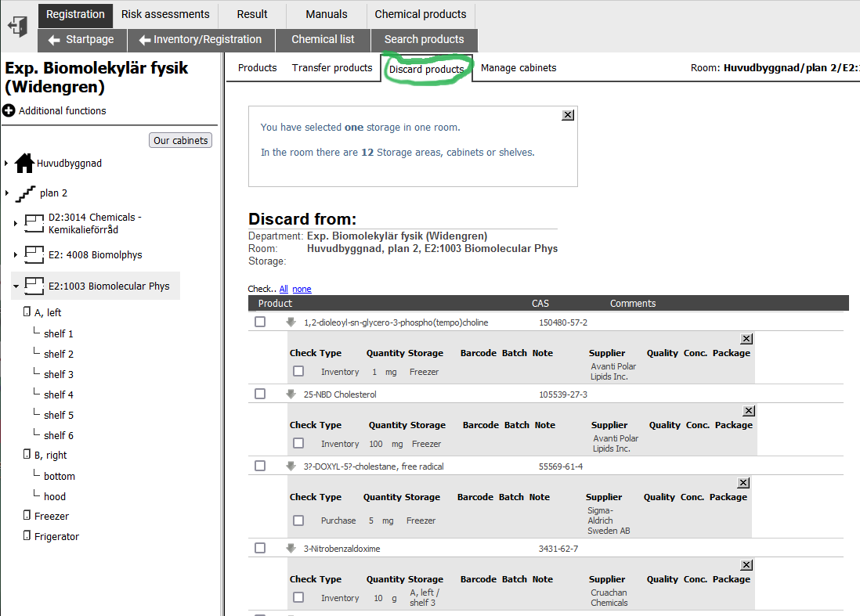This screenshot has height=616, width=860.
Task: Click the Our cabinets button
Action: [x=180, y=140]
